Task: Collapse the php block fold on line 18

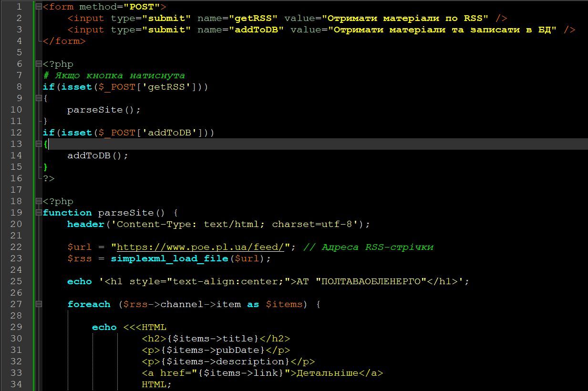Action: 39,201
